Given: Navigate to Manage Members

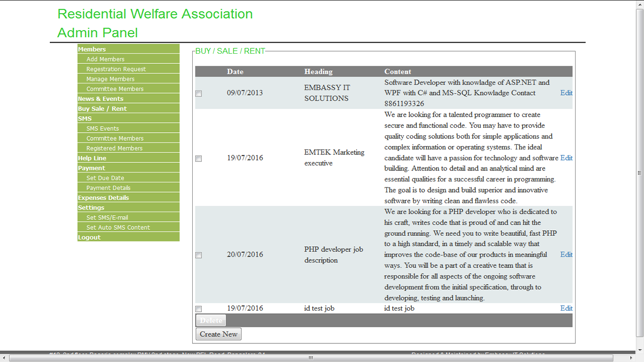Looking at the screenshot, I should point(128,79).
